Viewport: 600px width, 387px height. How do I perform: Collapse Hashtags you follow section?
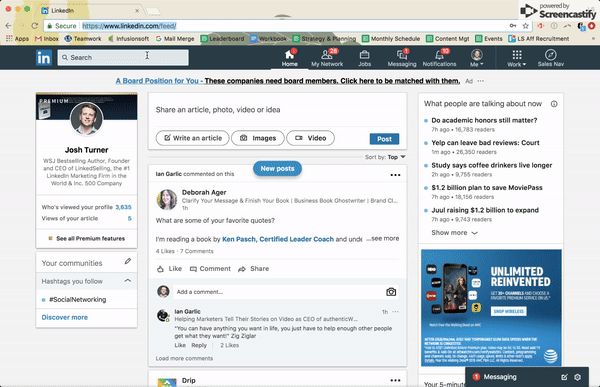(128, 281)
